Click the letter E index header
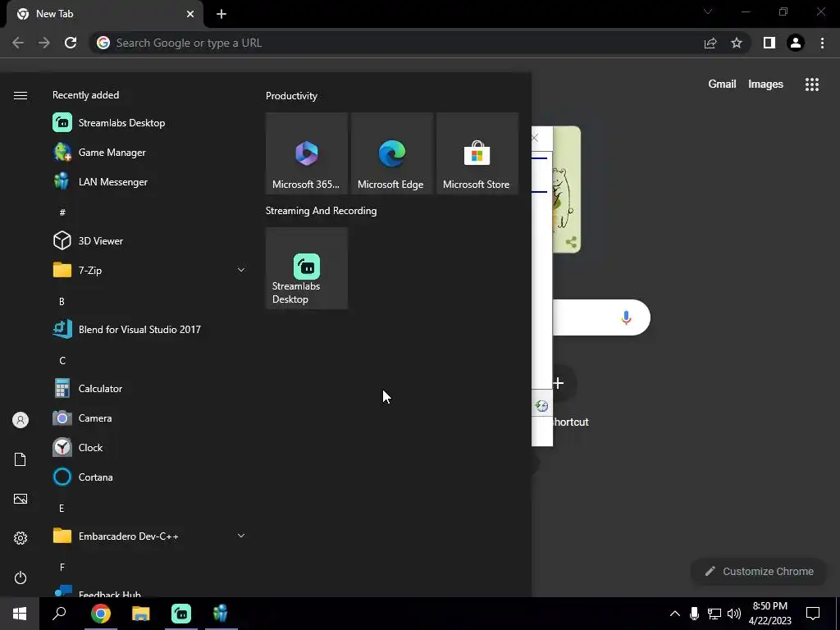This screenshot has height=630, width=840. [x=62, y=508]
